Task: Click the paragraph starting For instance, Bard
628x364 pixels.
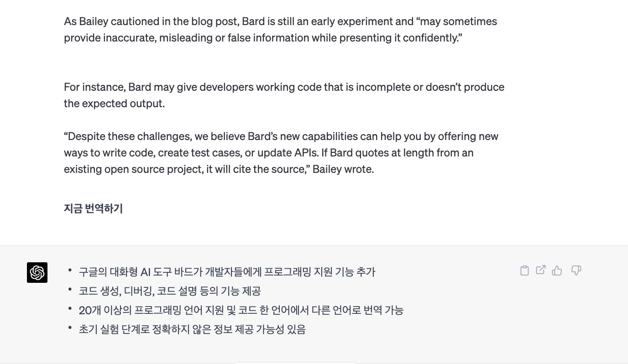Action: pos(284,95)
